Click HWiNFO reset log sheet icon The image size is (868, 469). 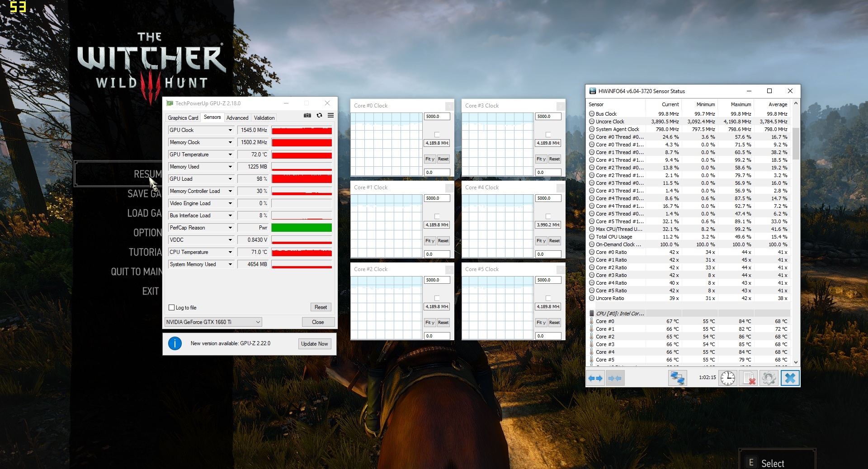749,378
